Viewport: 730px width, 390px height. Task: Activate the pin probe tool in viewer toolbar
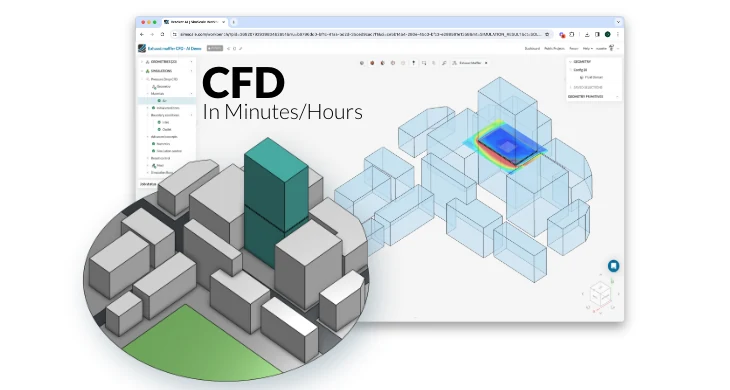click(x=413, y=63)
